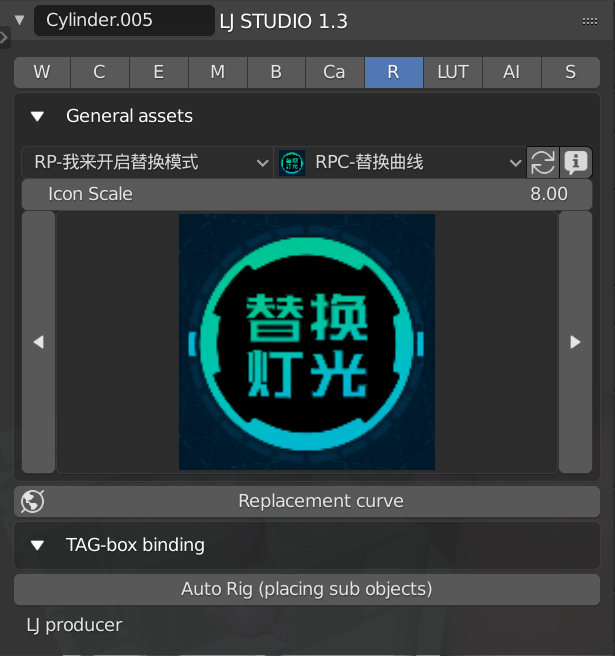Viewport: 615px width, 656px height.
Task: Click the LJ STUDIO 1.3 panel title
Action: tap(284, 21)
